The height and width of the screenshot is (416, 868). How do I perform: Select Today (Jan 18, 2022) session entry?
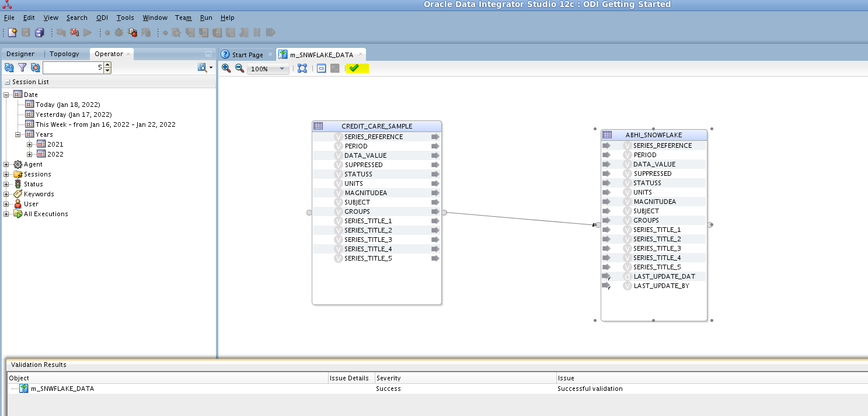click(x=67, y=105)
